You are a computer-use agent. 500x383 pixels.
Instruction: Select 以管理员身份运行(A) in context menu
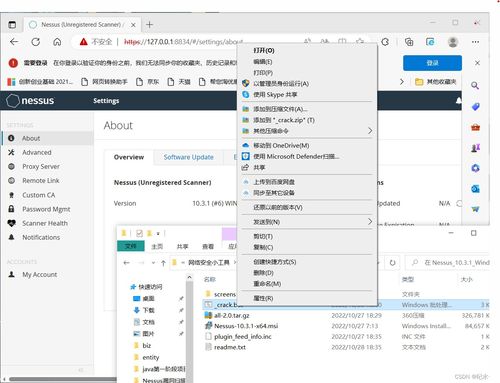281,84
